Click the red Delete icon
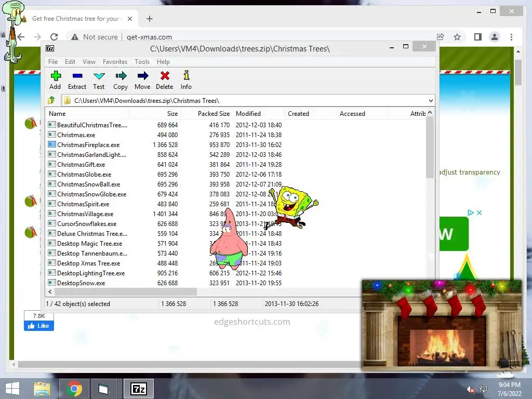 coord(165,76)
